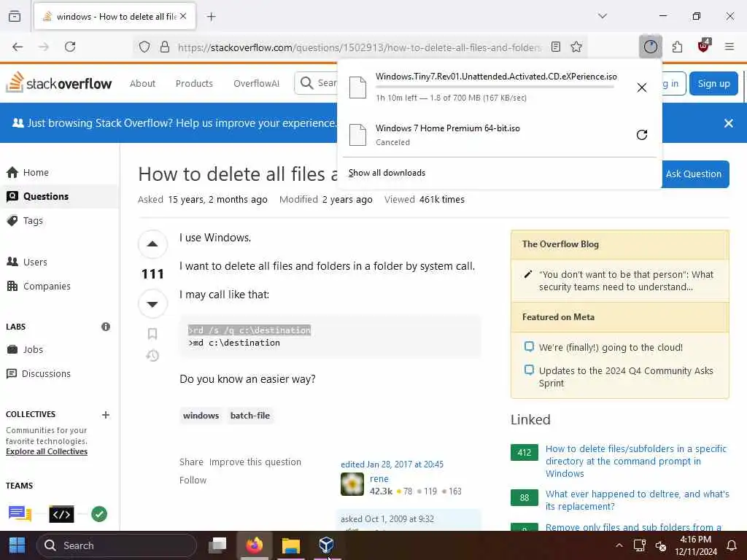Open the Windows Start menu
Image resolution: width=747 pixels, height=560 pixels.
click(18, 545)
